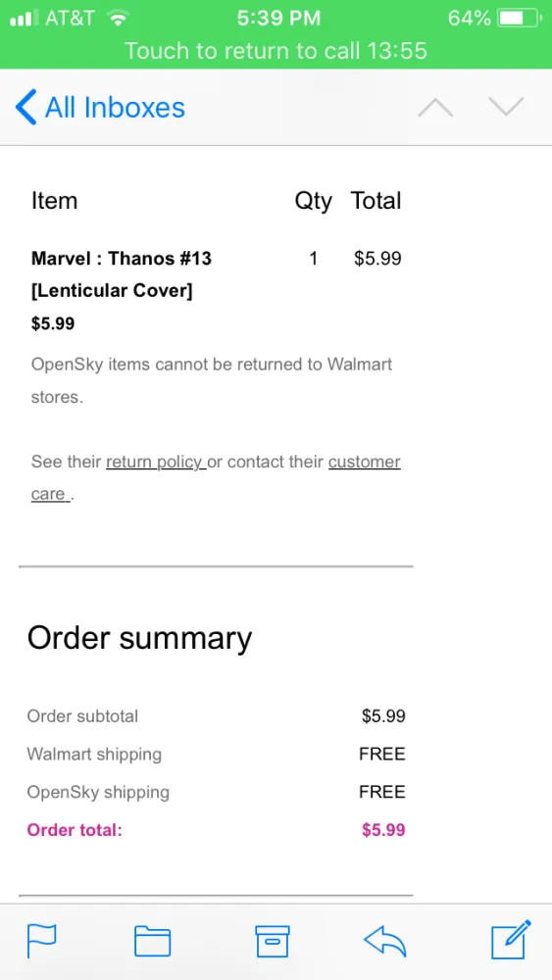552x980 pixels.
Task: Tap the reply arrow icon
Action: point(385,941)
